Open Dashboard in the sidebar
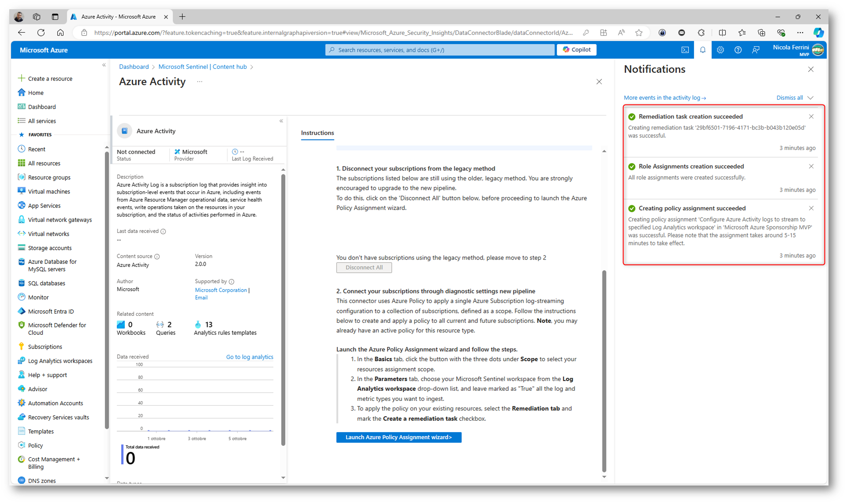847x504 pixels. 42,107
